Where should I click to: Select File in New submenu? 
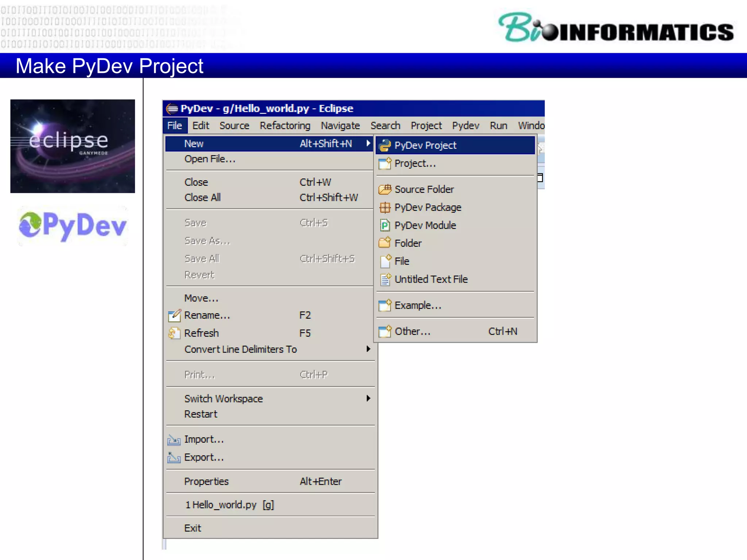click(456, 261)
